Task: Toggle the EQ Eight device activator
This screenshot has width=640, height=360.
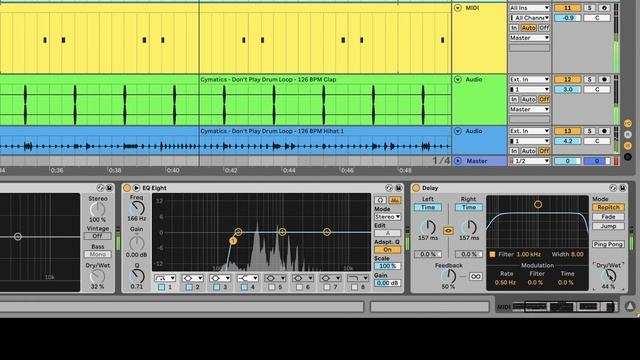Action: (127, 188)
